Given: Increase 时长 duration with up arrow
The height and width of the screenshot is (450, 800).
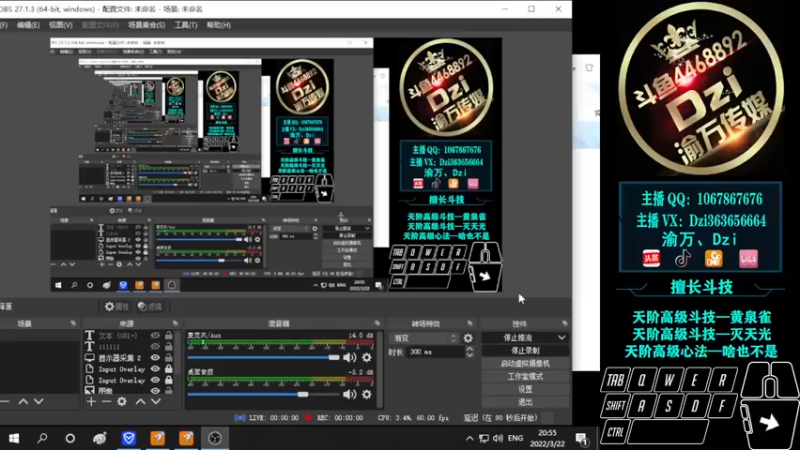Looking at the screenshot, I should pyautogui.click(x=469, y=349).
